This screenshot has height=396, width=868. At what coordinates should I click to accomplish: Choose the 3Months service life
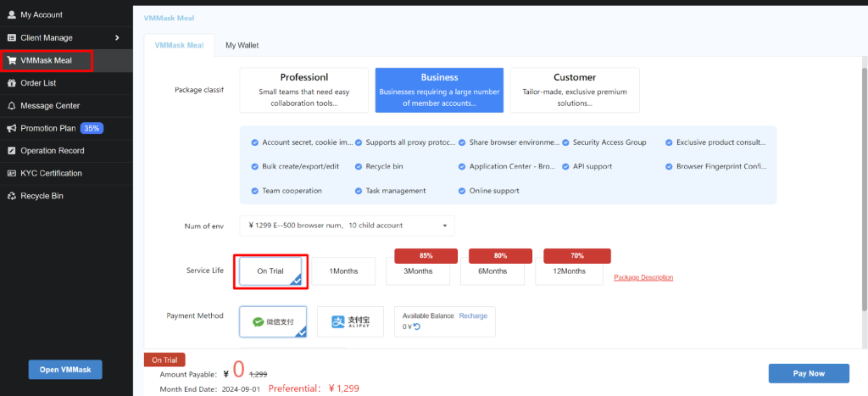click(x=418, y=271)
